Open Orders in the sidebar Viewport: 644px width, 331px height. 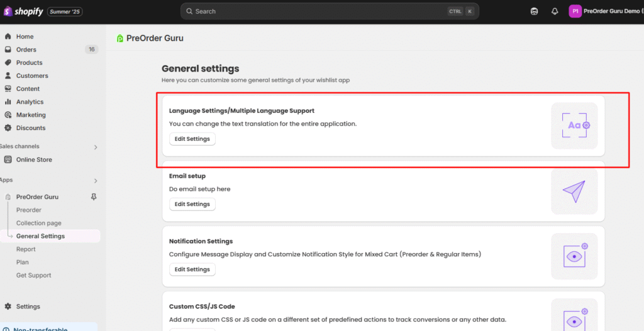click(x=26, y=50)
